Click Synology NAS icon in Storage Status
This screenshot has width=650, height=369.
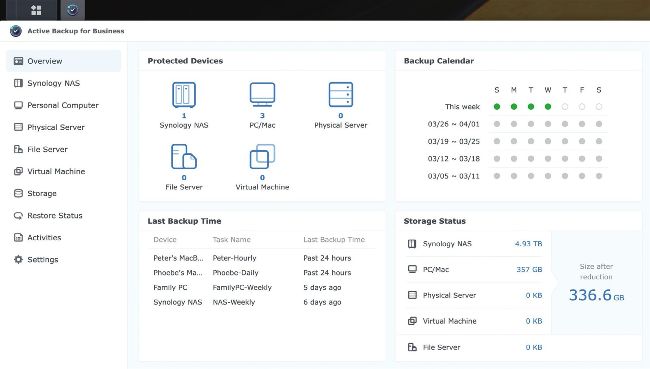(x=412, y=244)
